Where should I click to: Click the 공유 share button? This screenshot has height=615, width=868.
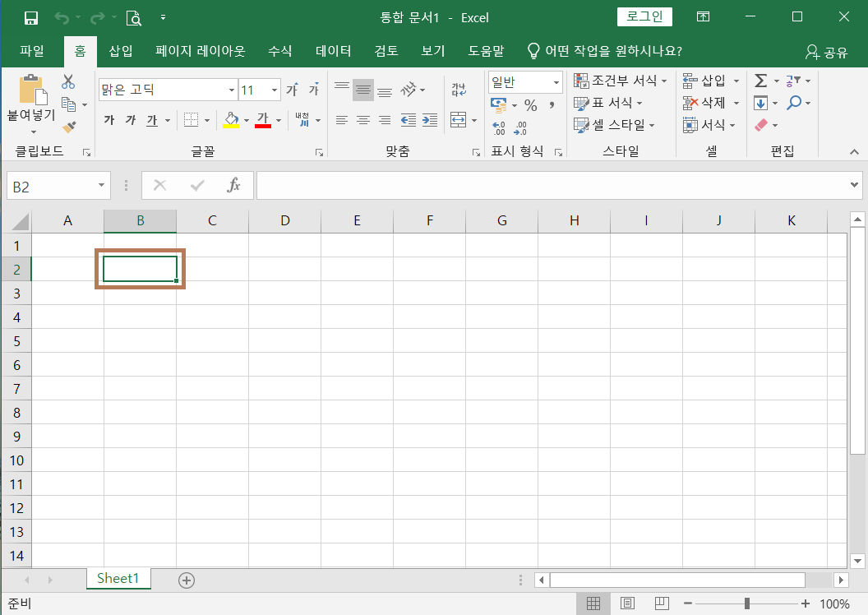coord(826,52)
